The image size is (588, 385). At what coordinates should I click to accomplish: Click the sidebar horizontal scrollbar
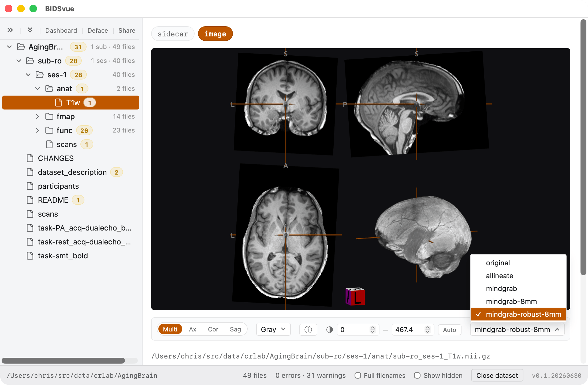click(63, 360)
